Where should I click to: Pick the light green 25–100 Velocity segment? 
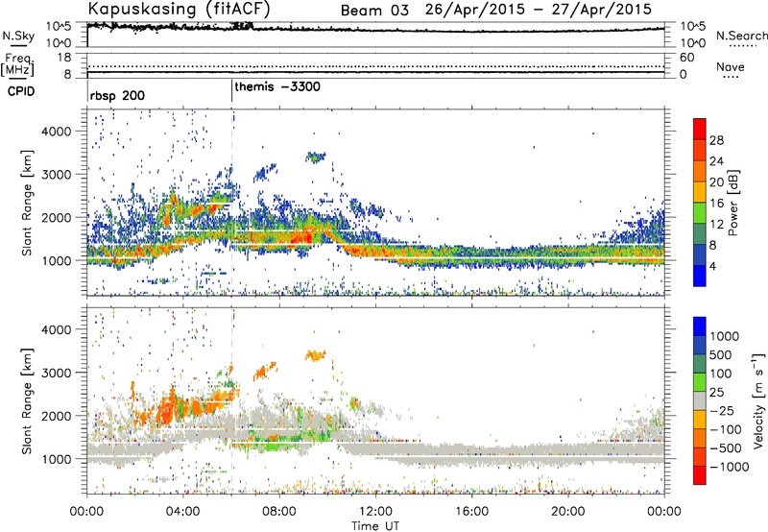[700, 382]
